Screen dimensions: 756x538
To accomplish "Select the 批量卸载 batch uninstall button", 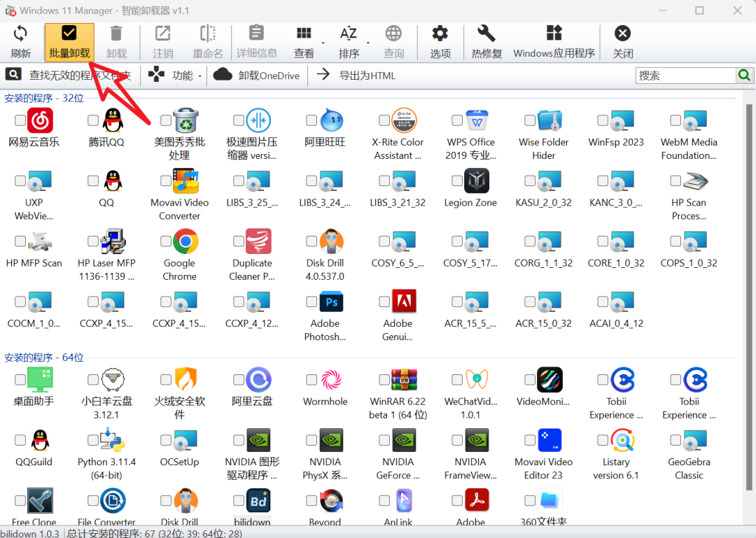I will point(69,43).
